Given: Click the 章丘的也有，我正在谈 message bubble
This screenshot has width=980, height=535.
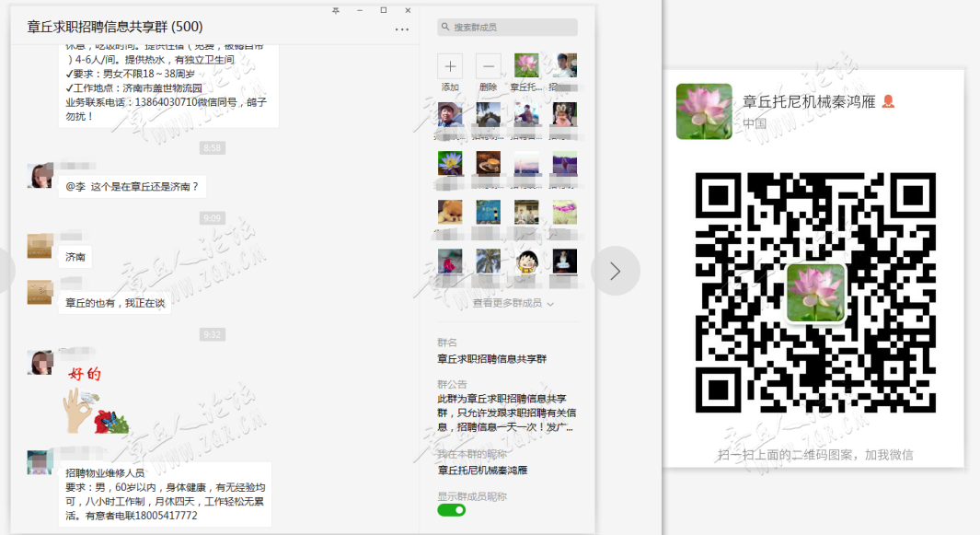Looking at the screenshot, I should tap(115, 303).
